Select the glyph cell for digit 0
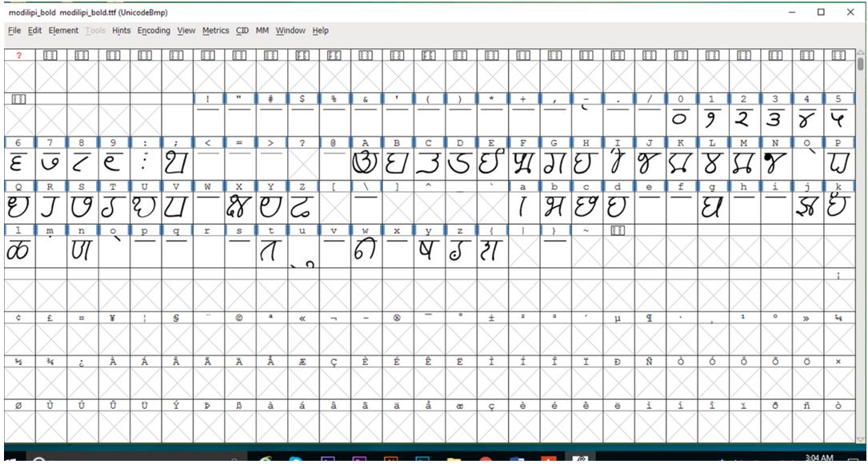The image size is (868, 464). tap(682, 119)
